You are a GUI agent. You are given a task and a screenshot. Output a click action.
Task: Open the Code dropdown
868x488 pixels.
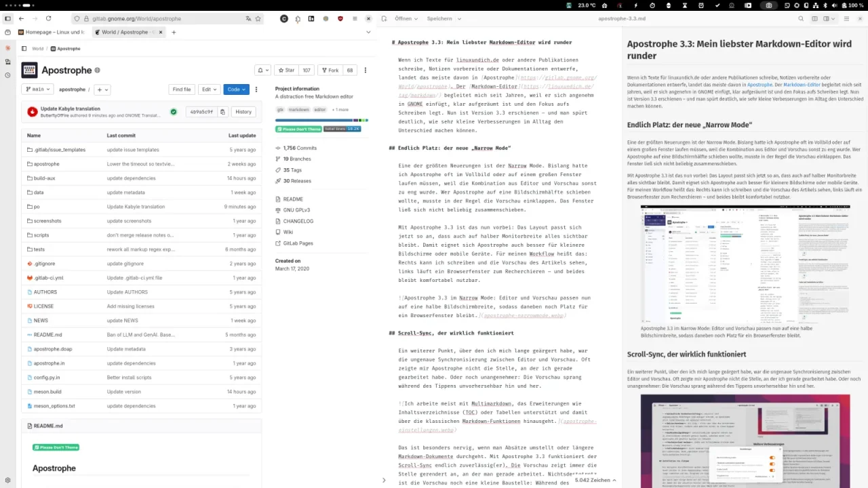coord(235,89)
